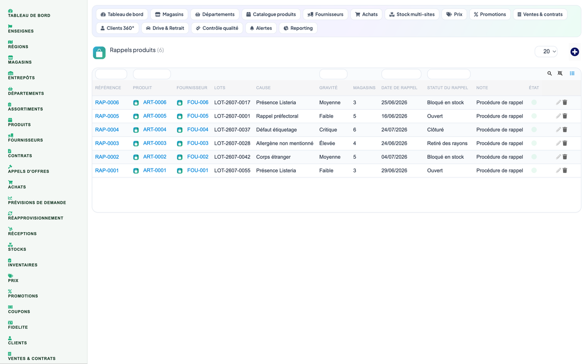Open the Clients 360° tab
This screenshot has width=588, height=364.
118,28
